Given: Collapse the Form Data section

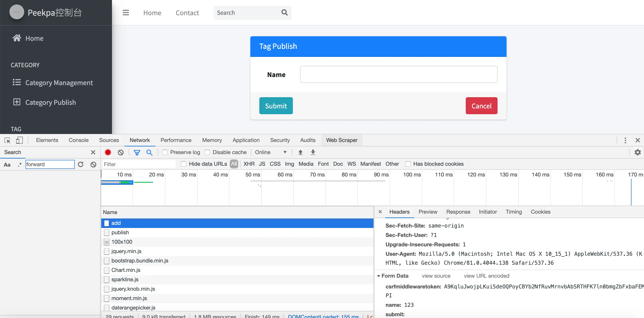Looking at the screenshot, I should point(378,276).
